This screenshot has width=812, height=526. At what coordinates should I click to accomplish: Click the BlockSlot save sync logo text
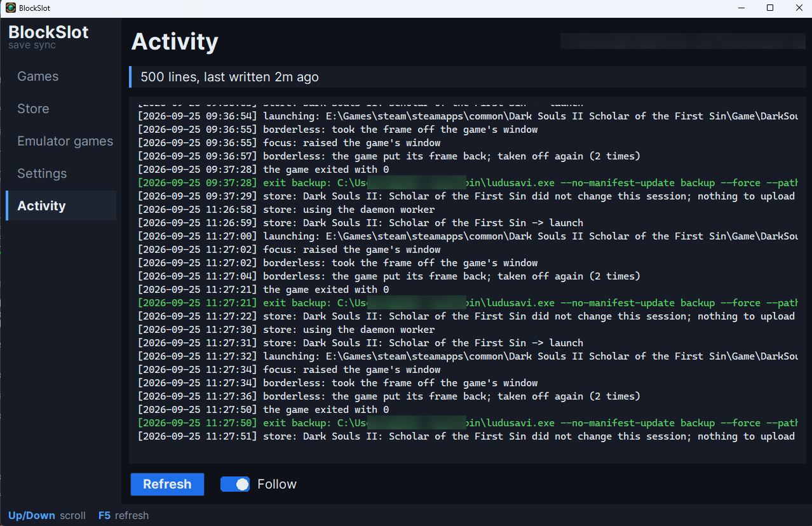(48, 37)
